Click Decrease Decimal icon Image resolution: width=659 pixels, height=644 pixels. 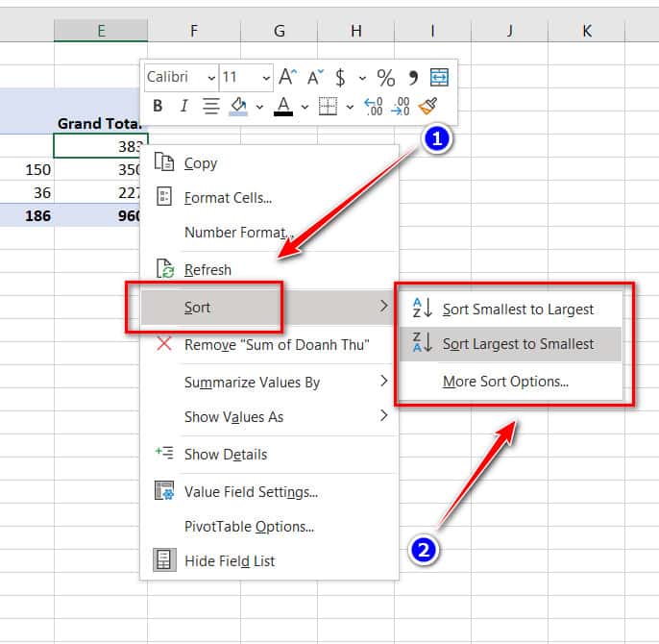pyautogui.click(x=400, y=106)
